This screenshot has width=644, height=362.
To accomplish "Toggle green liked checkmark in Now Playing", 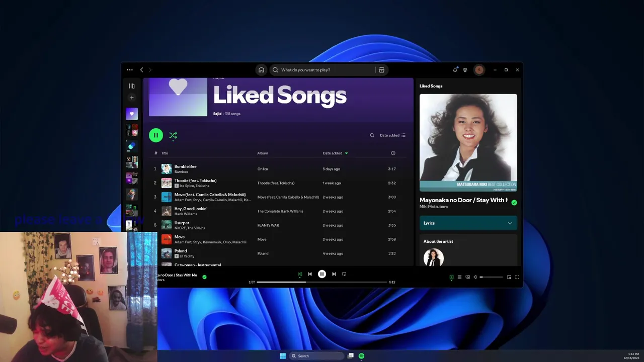I will (514, 203).
